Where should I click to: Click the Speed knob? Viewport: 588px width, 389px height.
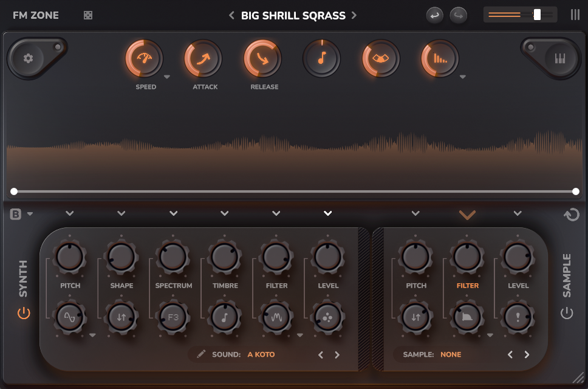coord(144,59)
